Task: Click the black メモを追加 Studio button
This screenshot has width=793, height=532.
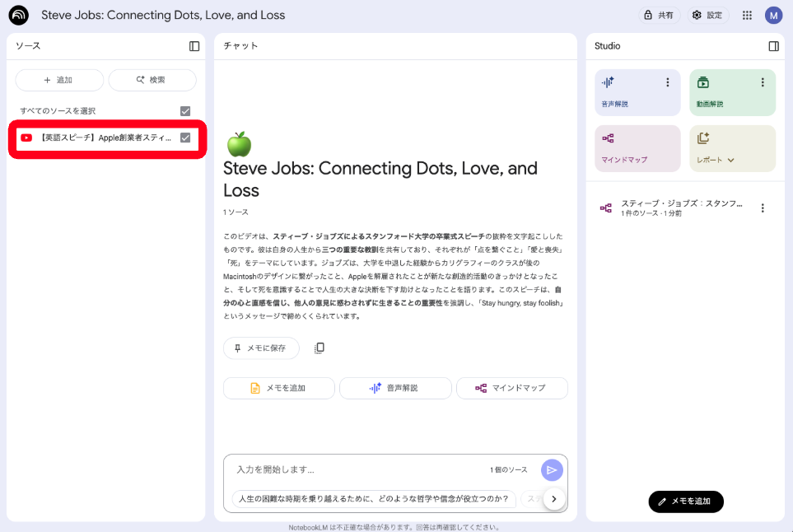Action: tap(686, 502)
